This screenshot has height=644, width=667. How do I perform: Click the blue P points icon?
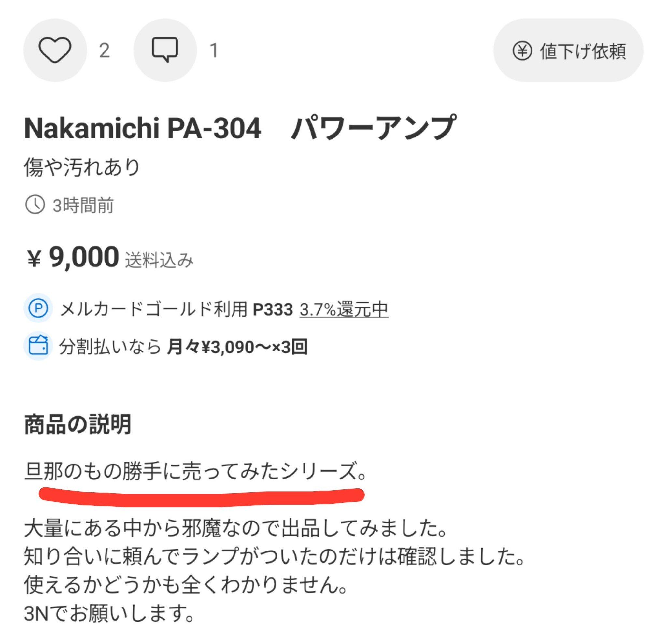tap(38, 308)
